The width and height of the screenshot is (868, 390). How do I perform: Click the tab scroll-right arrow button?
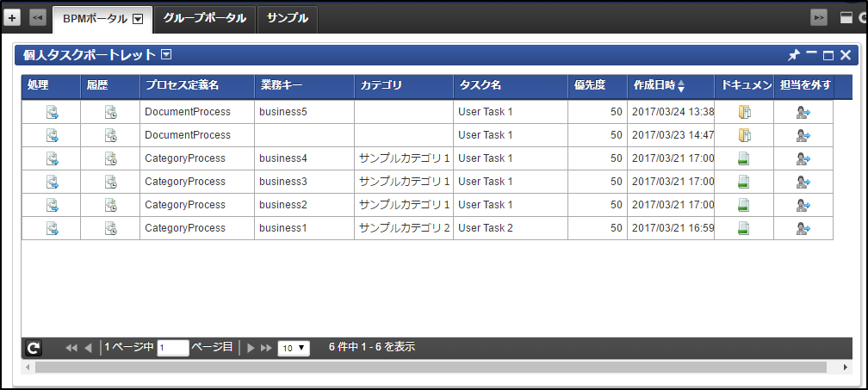click(819, 18)
